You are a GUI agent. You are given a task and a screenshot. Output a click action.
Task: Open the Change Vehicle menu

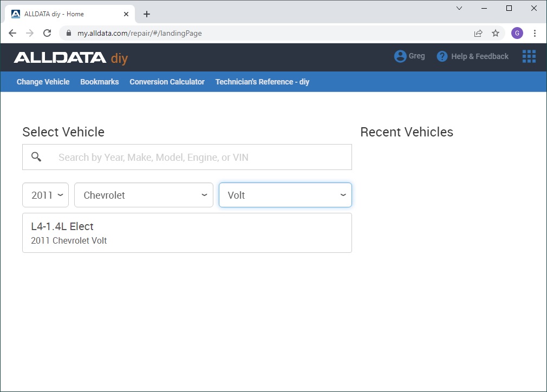43,82
